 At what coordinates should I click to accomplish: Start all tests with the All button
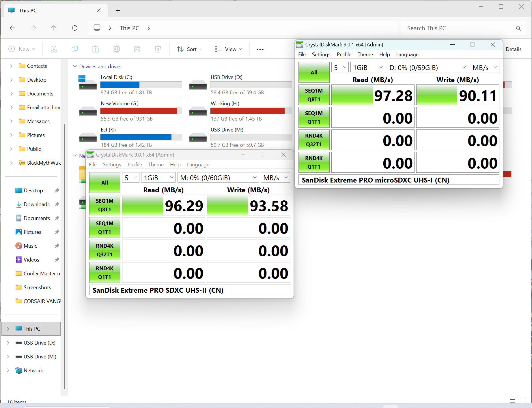tap(104, 182)
